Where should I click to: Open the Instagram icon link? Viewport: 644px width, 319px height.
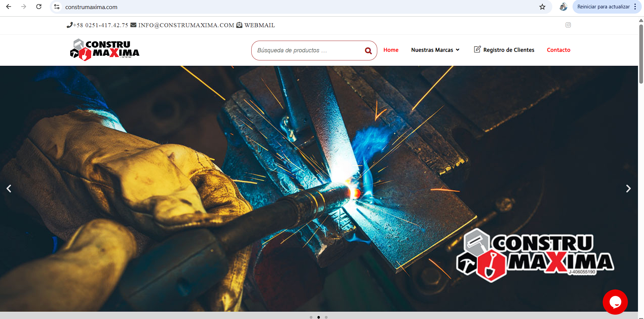(x=568, y=25)
